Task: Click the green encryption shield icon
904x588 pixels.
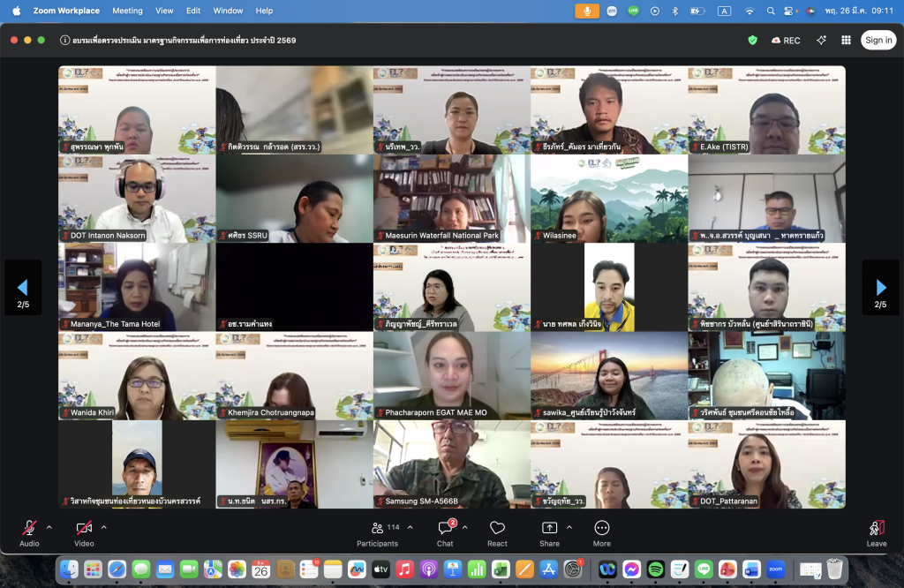Action: [752, 40]
